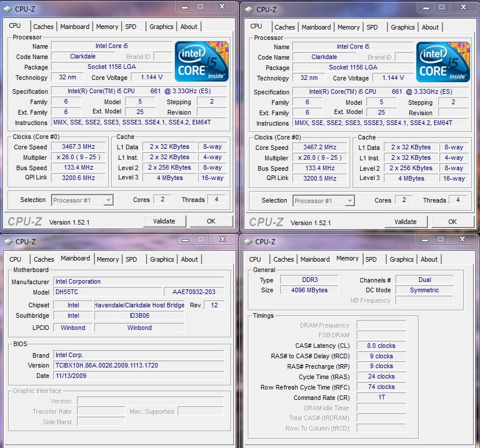480x448 pixels.
Task: Click 4096 MBytes memory size field
Action: (x=310, y=290)
